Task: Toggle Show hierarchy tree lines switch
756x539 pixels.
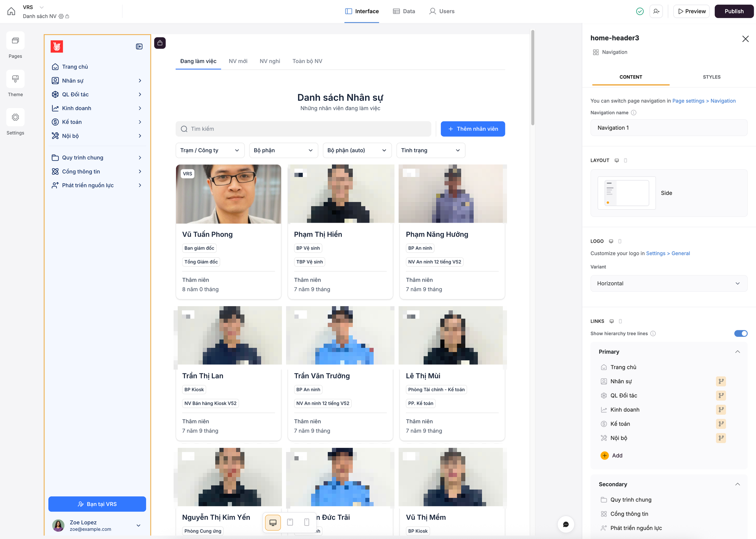Action: (x=741, y=333)
